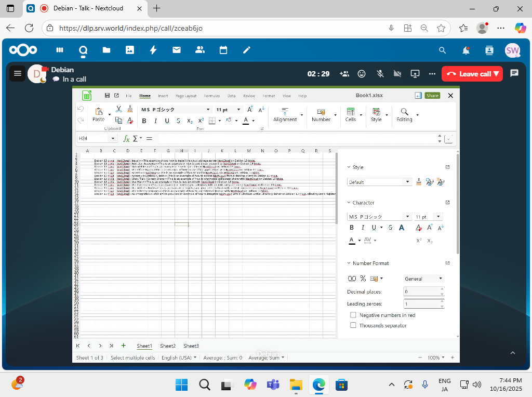
Task: Open the Nextcloud Calendar app icon
Action: tap(223, 50)
